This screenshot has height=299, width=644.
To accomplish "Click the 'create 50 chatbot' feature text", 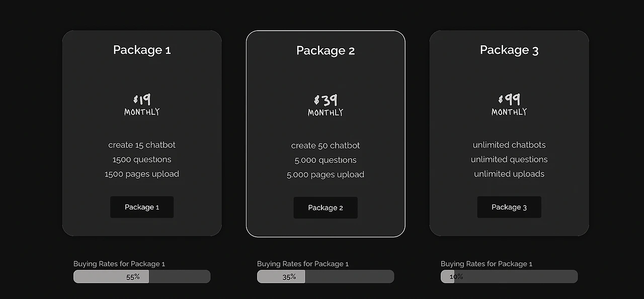I will click(326, 145).
